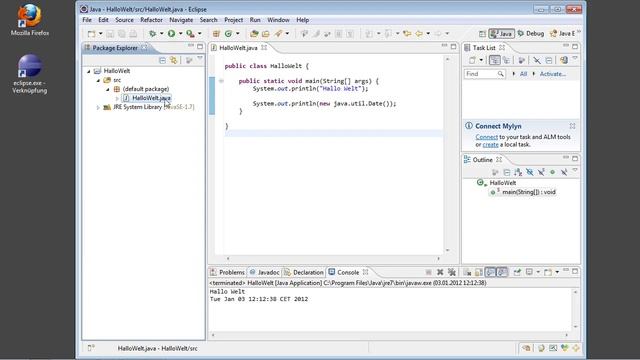The image size is (640, 360).
Task: Toggle Hide Static Members in Outline
Action: click(x=541, y=172)
